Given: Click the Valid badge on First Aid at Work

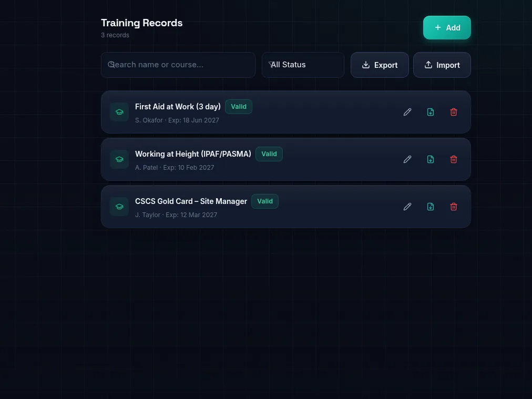Looking at the screenshot, I should 239,107.
